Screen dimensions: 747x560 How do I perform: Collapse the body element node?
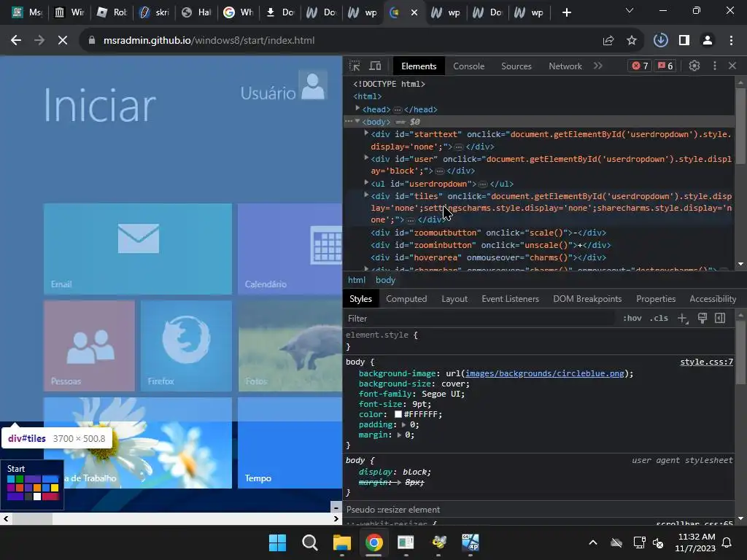[x=357, y=122]
